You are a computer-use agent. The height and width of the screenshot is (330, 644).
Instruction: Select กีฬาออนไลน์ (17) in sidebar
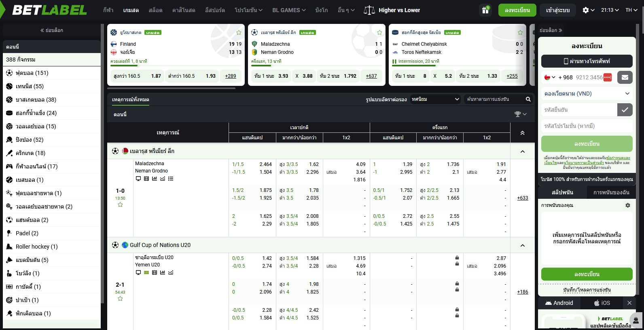click(x=52, y=166)
